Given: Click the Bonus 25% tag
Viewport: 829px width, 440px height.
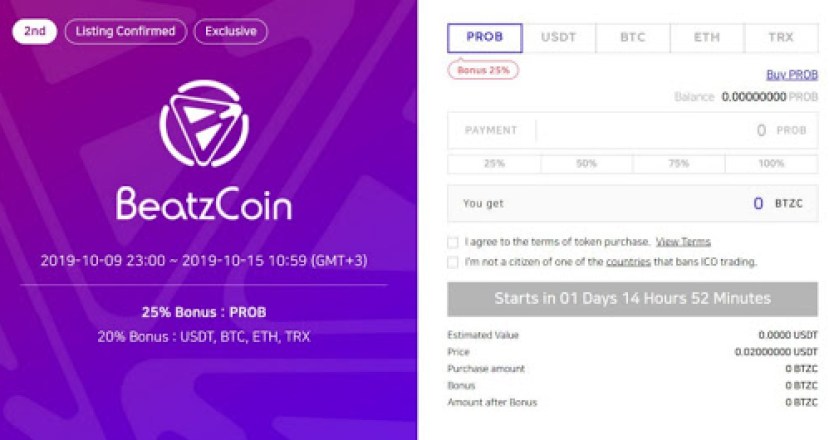Looking at the screenshot, I should (483, 71).
